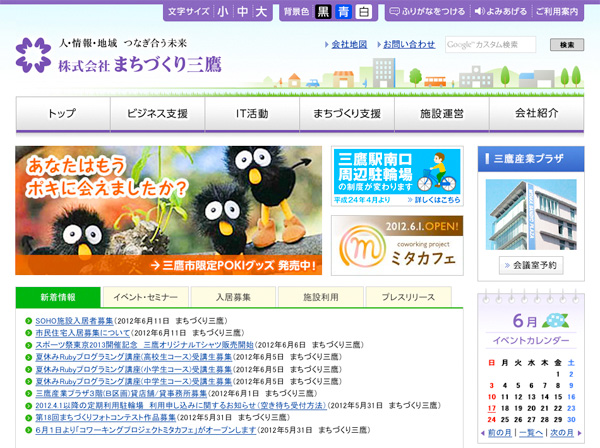Go to previous month 前の月
This screenshot has height=448, width=600.
coord(499,433)
